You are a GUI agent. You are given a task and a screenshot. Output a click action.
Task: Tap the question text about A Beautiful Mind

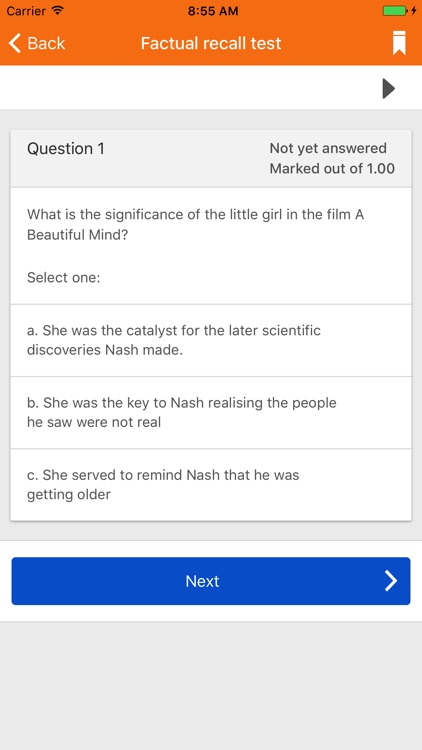click(195, 224)
